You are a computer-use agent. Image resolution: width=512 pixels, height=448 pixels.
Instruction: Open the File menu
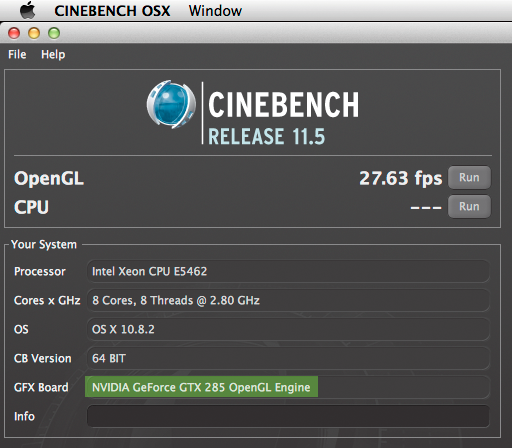pos(17,54)
